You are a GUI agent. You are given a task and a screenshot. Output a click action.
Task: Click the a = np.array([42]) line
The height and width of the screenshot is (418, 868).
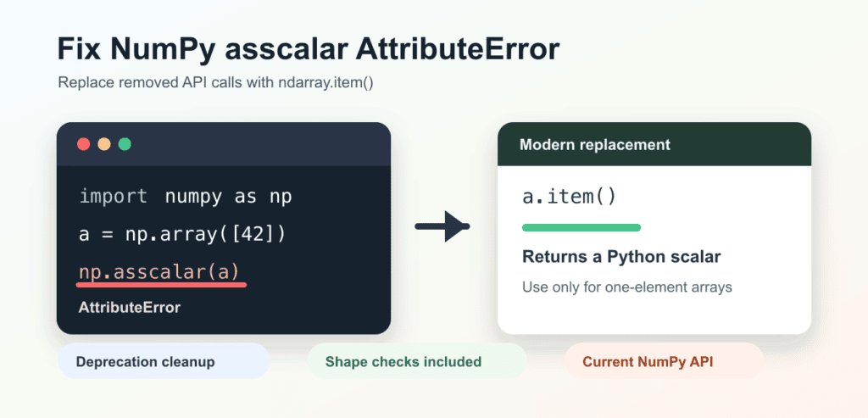pos(182,235)
